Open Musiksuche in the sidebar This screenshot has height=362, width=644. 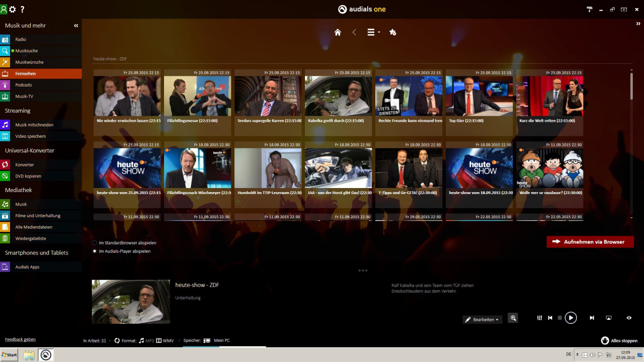point(41,51)
